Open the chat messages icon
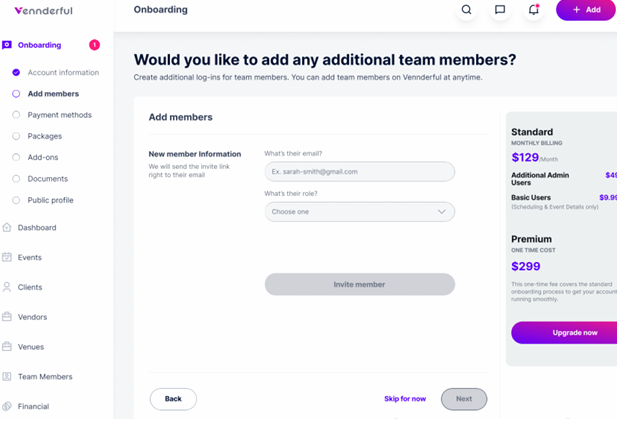Screen dimensions: 617x427 coord(500,10)
